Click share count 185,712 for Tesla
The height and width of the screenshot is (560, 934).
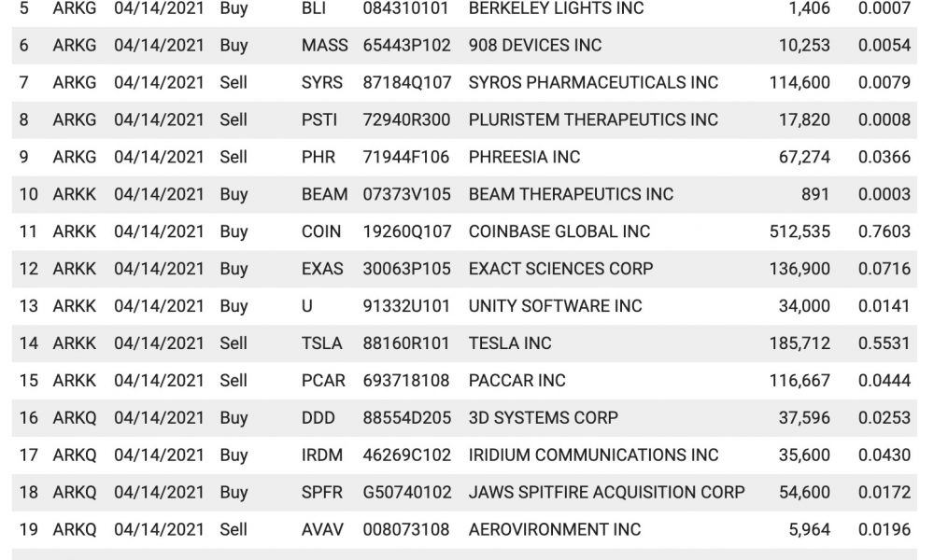click(x=800, y=343)
